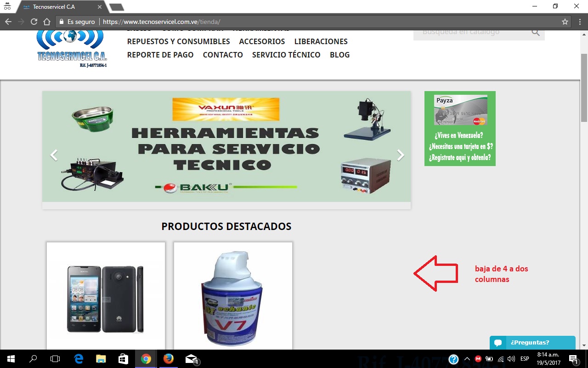Click the Tecnoservicel C.A. site logo
The image size is (588, 368).
(72, 49)
